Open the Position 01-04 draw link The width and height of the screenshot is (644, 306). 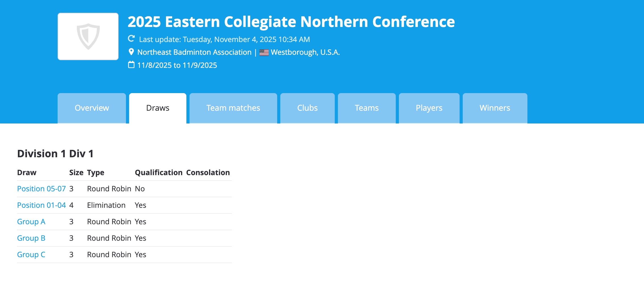pos(41,205)
